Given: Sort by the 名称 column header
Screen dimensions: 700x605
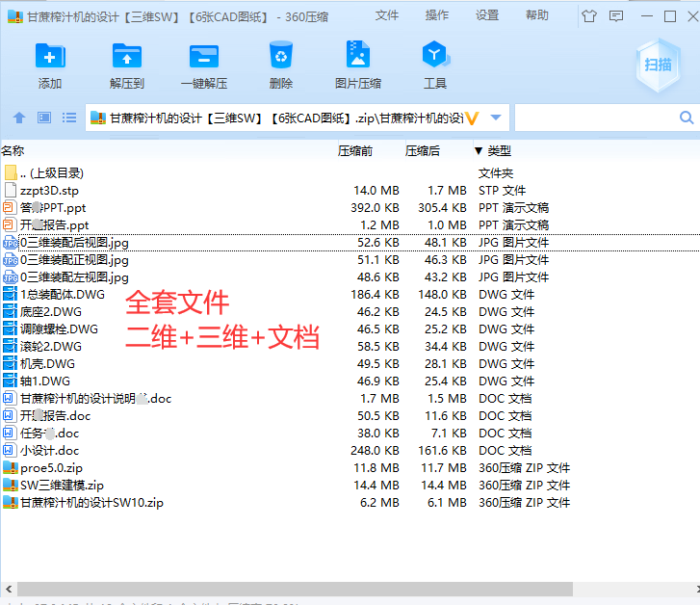Looking at the screenshot, I should point(13,151).
